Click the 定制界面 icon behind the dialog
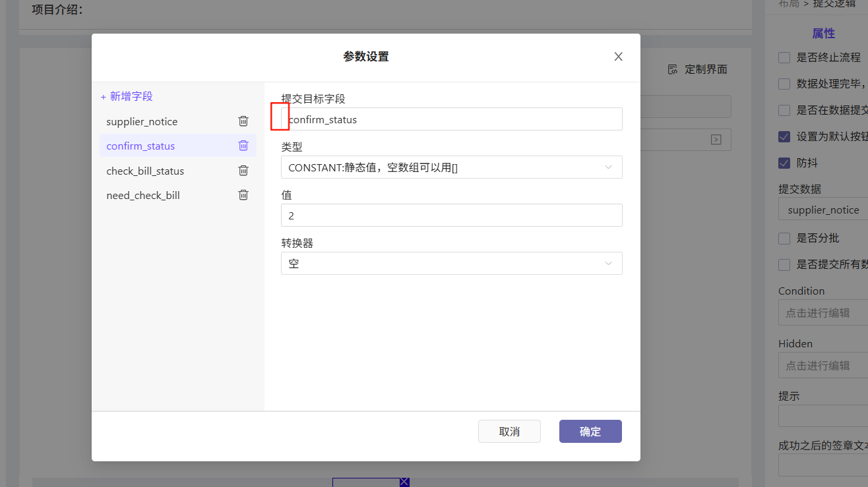 673,69
